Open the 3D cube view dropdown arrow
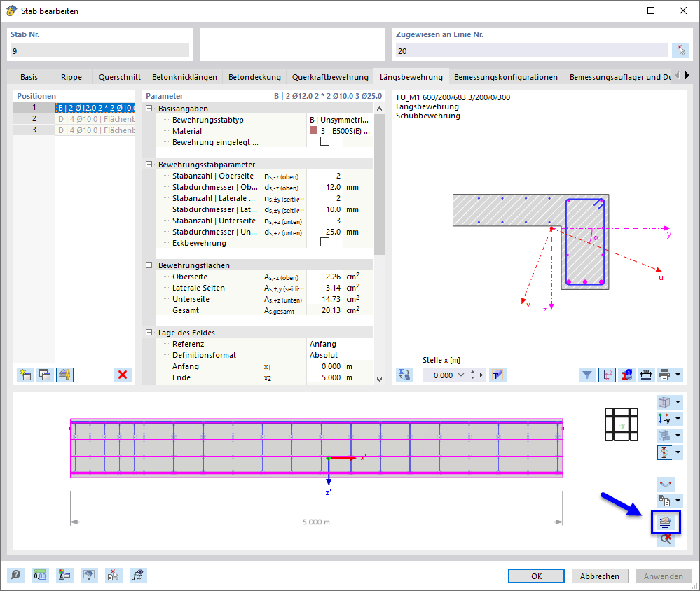 [x=678, y=402]
